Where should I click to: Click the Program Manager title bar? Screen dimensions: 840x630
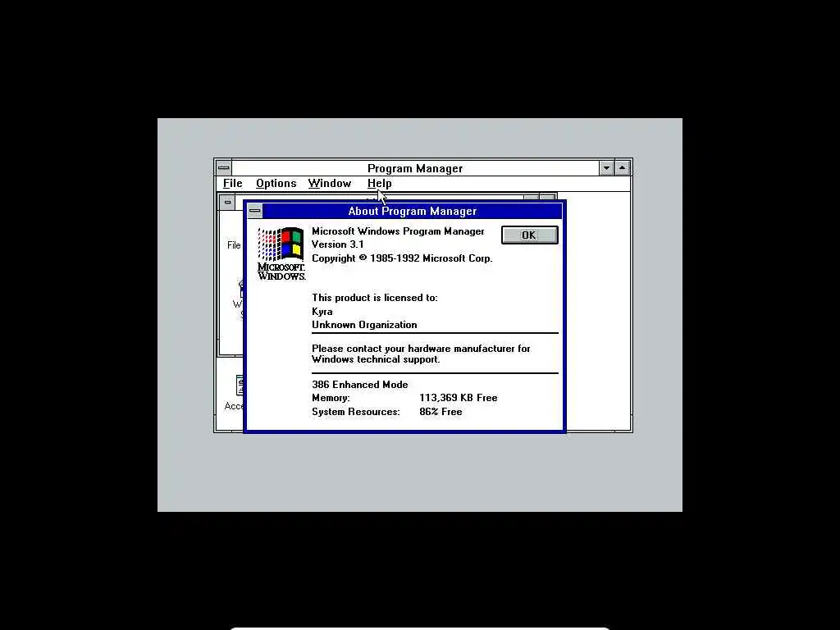click(415, 168)
